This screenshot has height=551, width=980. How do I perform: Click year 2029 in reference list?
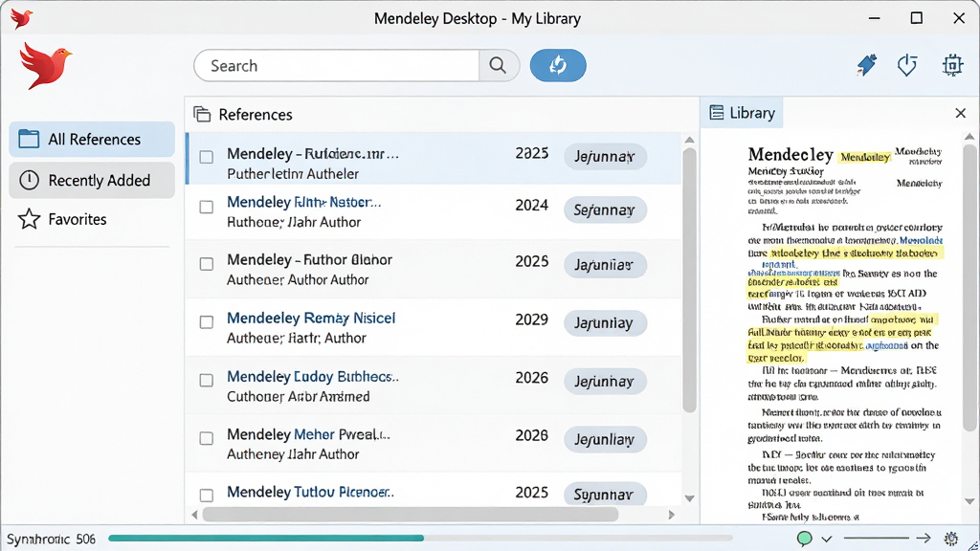pos(531,320)
